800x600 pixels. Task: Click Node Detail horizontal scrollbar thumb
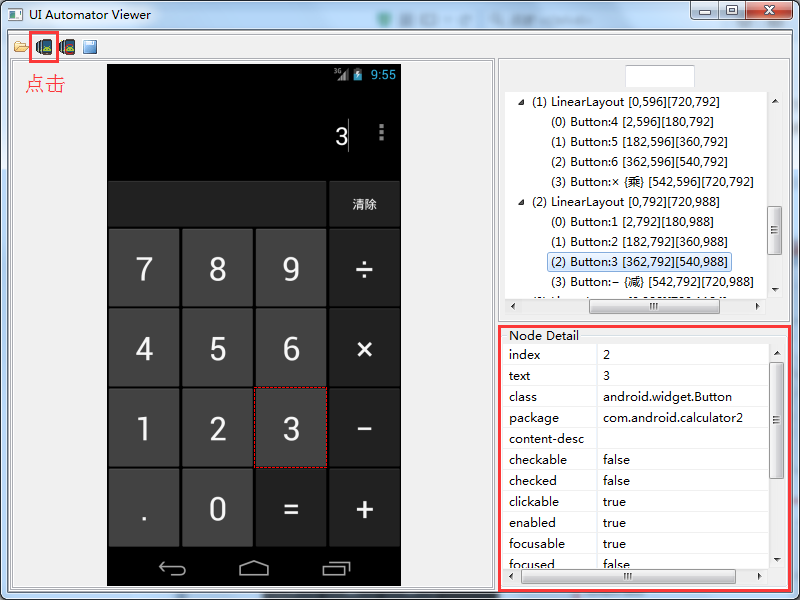(628, 576)
